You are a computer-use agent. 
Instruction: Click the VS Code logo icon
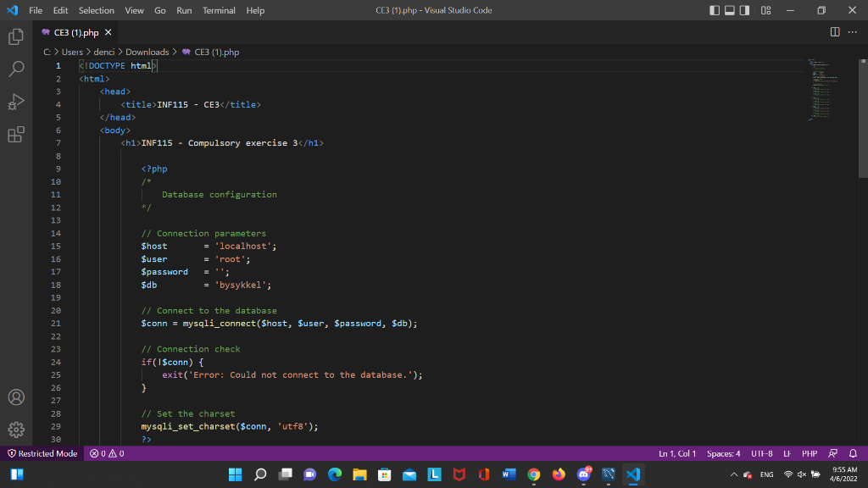(x=12, y=10)
